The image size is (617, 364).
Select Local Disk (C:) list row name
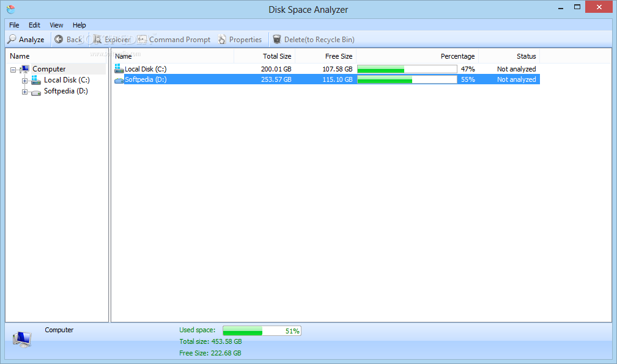point(146,69)
